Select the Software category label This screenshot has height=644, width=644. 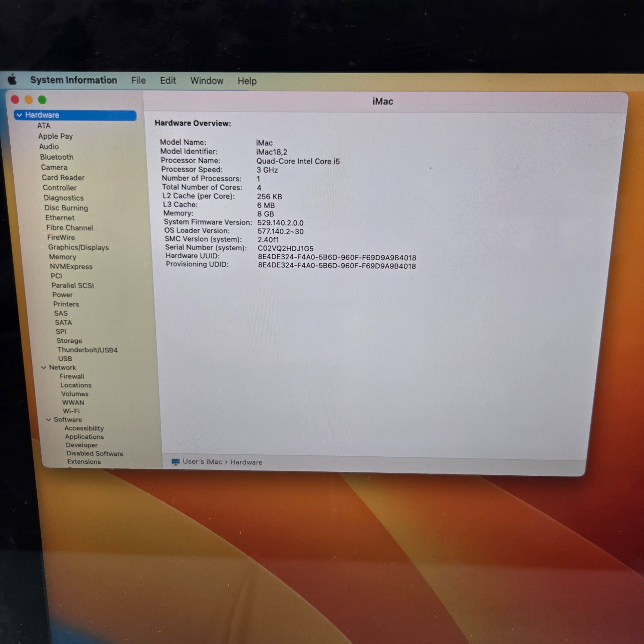68,419
